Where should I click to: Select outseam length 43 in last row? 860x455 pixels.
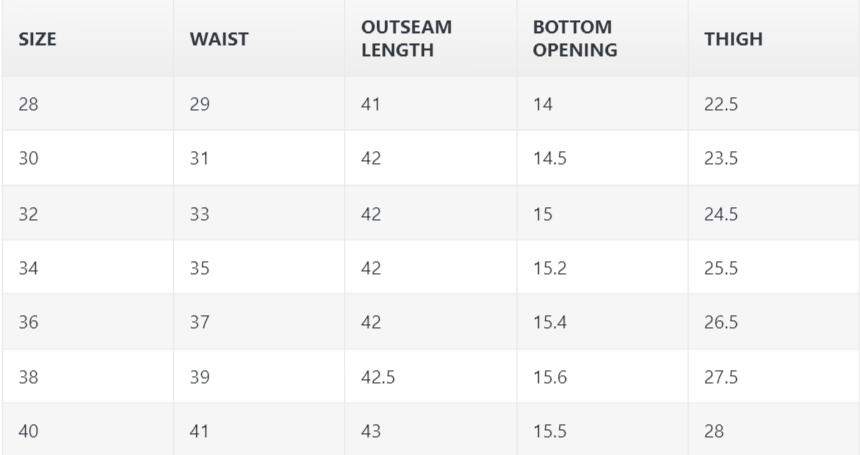(x=371, y=431)
